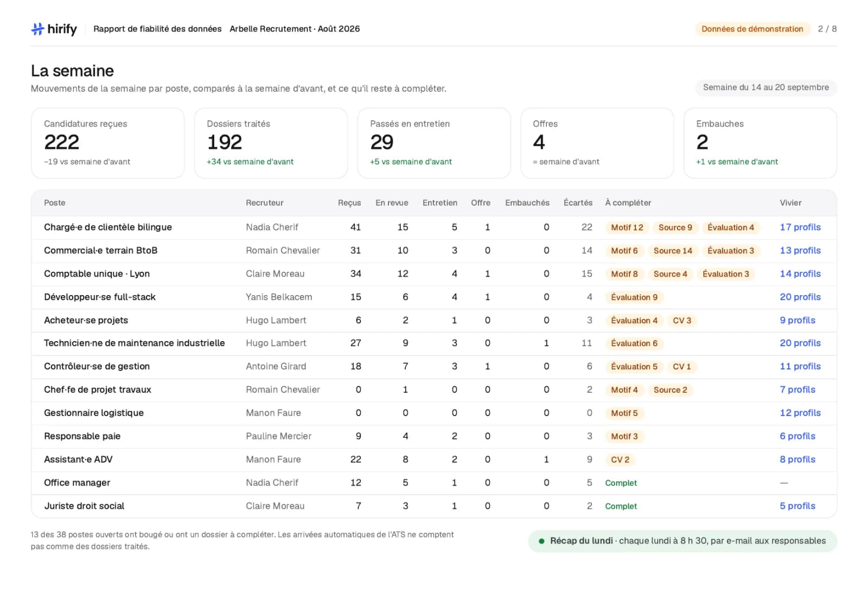Click the Récap du lundi banner

[x=682, y=541]
